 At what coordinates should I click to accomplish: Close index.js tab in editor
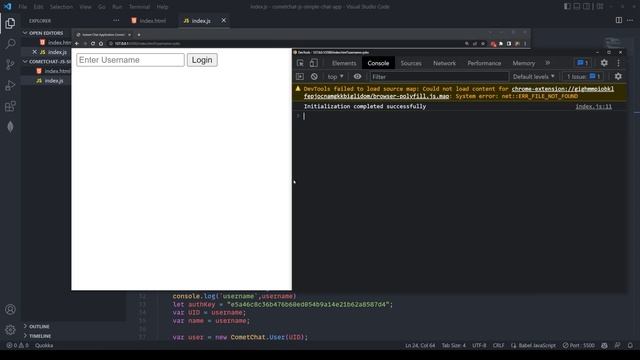click(x=224, y=20)
